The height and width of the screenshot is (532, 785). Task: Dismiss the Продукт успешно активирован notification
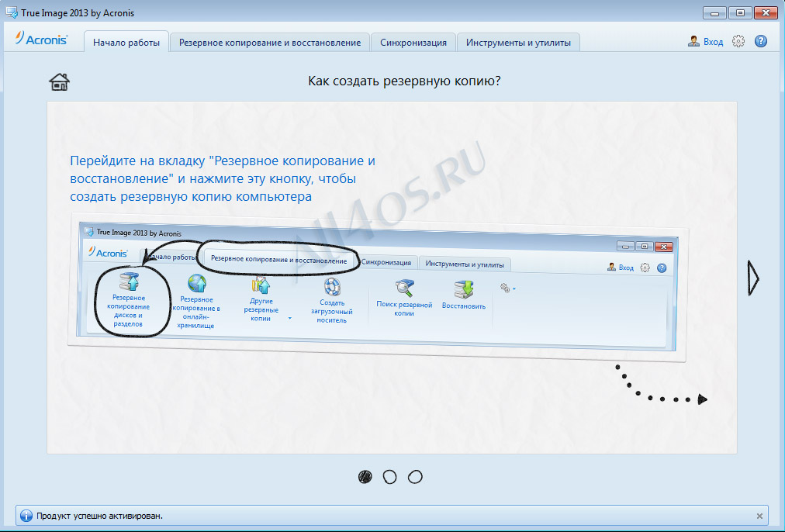coord(759,516)
